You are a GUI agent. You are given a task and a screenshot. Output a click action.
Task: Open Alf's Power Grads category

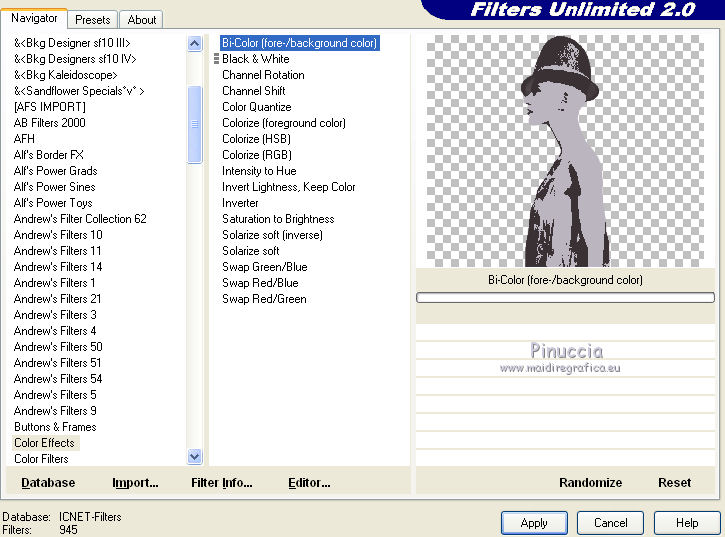pyautogui.click(x=55, y=171)
